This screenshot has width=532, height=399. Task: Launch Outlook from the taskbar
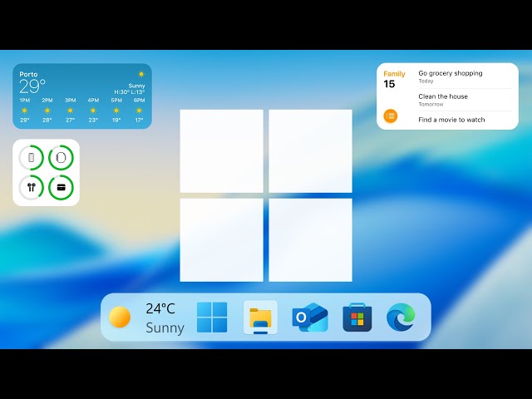point(310,318)
